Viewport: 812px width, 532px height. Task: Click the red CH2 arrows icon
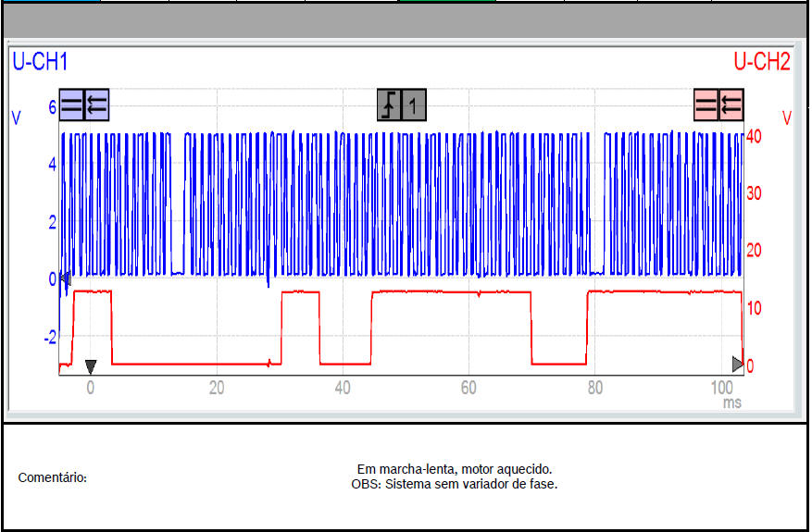pyautogui.click(x=731, y=105)
